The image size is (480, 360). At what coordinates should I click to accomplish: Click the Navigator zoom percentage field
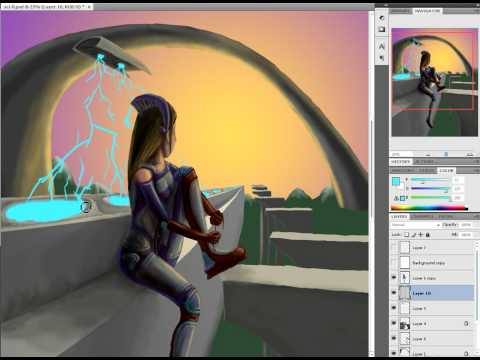pos(401,154)
